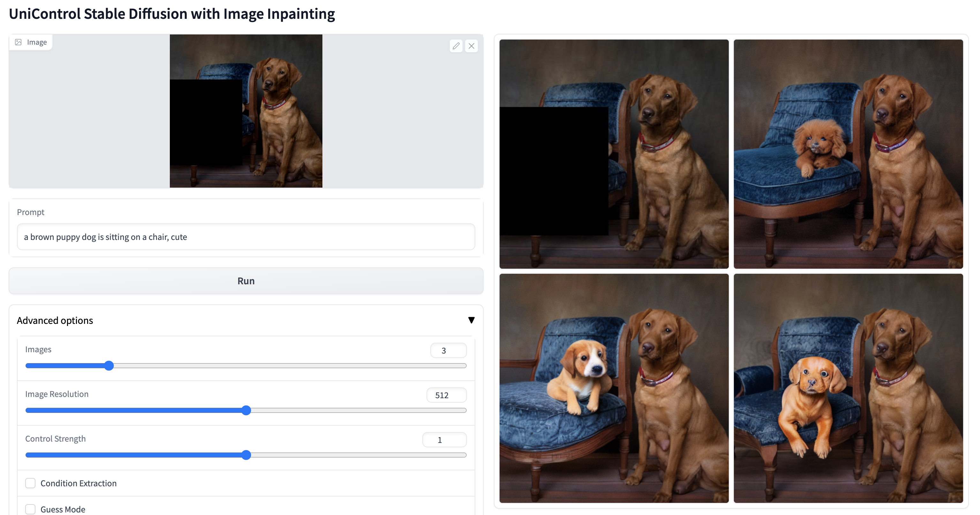
Task: Click the Control Strength slider handle
Action: [246, 455]
